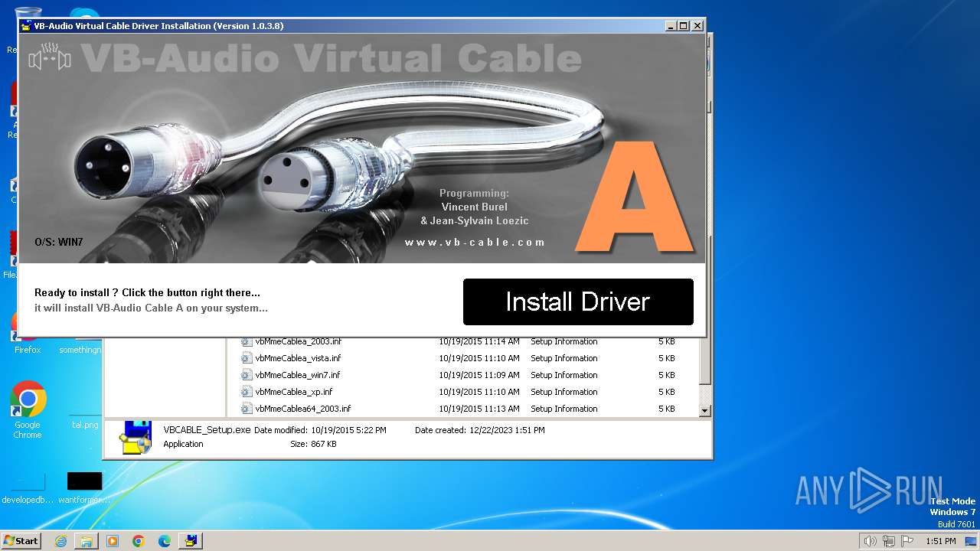This screenshot has height=551, width=980.
Task: Click the Show Desktop button
Action: [x=972, y=541]
